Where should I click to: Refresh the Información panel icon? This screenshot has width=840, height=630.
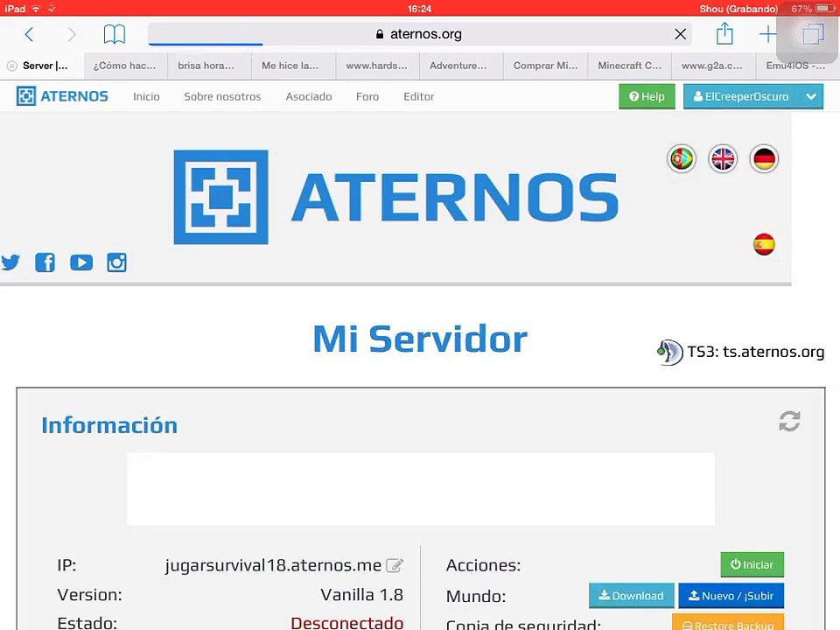tap(789, 421)
